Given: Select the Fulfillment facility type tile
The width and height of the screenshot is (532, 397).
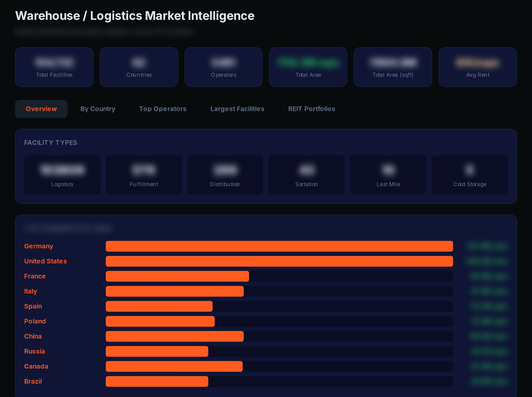Looking at the screenshot, I should (144, 175).
